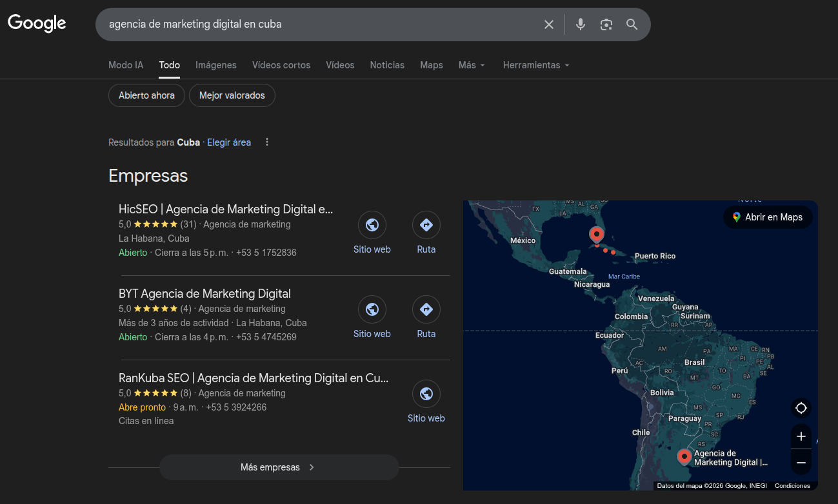Expand the Más dropdown
The width and height of the screenshot is (838, 504).
click(472, 65)
